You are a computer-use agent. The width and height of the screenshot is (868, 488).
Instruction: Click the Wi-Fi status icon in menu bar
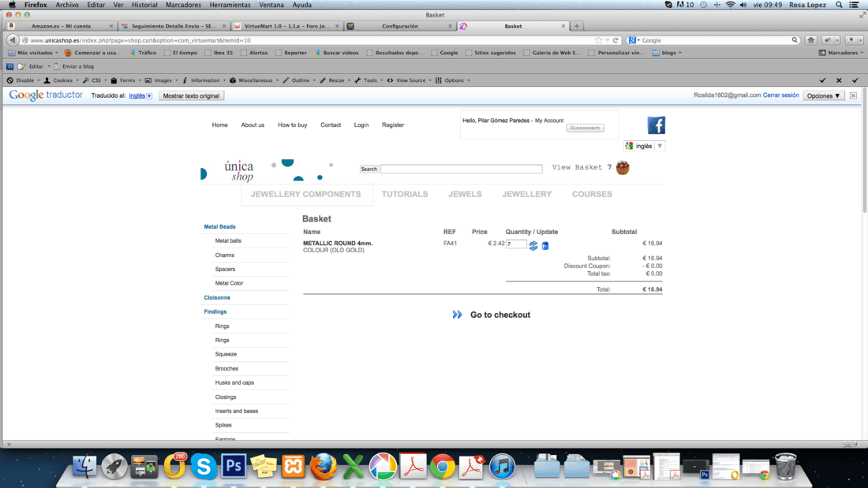(x=730, y=5)
